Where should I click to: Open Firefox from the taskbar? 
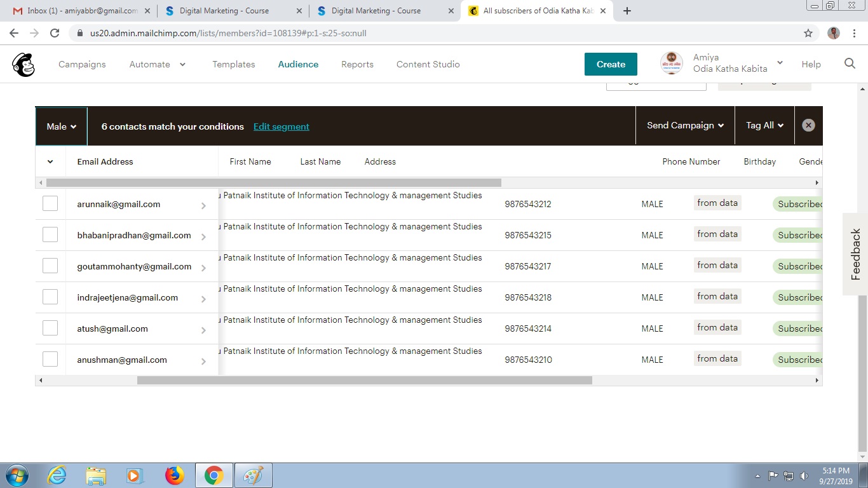[x=173, y=475]
